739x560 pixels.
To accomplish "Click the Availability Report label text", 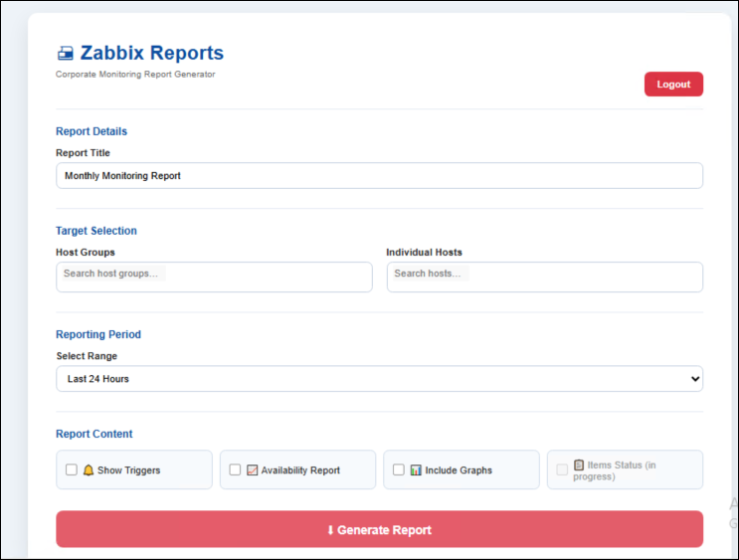I will coord(300,469).
